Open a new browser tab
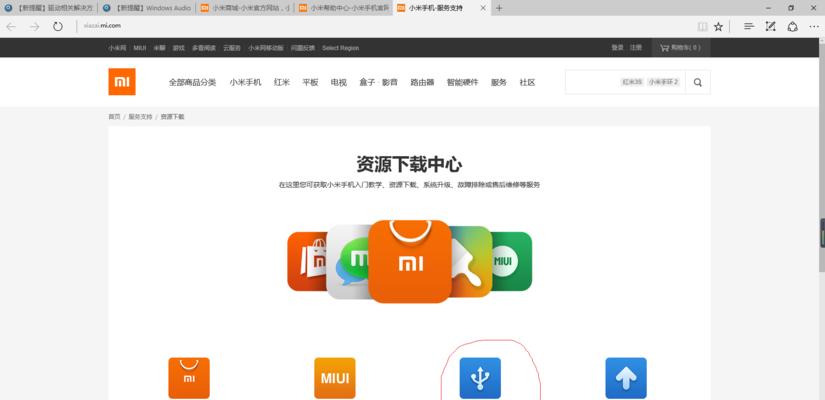The width and height of the screenshot is (825, 400). tap(499, 8)
